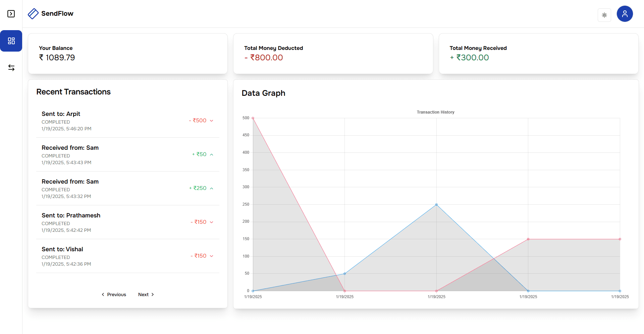Click the timestamp 1/19/2025, 5:46:20 PM
The image size is (644, 334).
point(66,129)
